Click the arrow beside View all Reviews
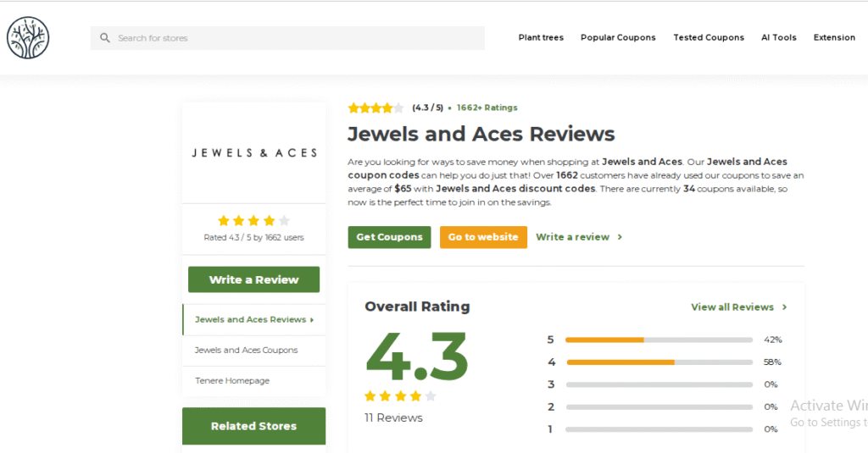The width and height of the screenshot is (868, 453). pos(785,307)
